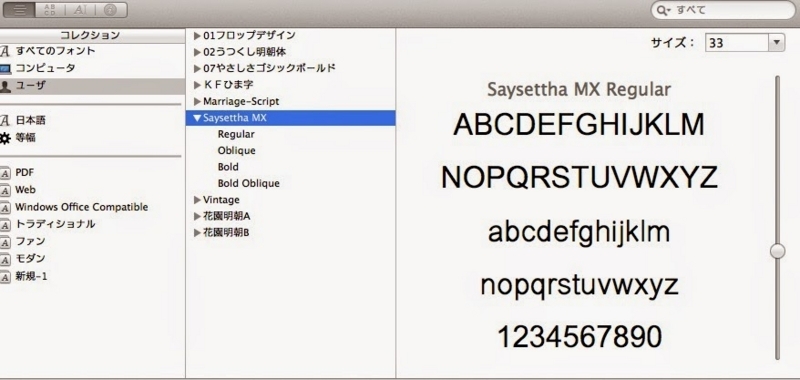Image resolution: width=800 pixels, height=380 pixels.
Task: Select the Regular style of Saysettha MX
Action: pos(236,134)
